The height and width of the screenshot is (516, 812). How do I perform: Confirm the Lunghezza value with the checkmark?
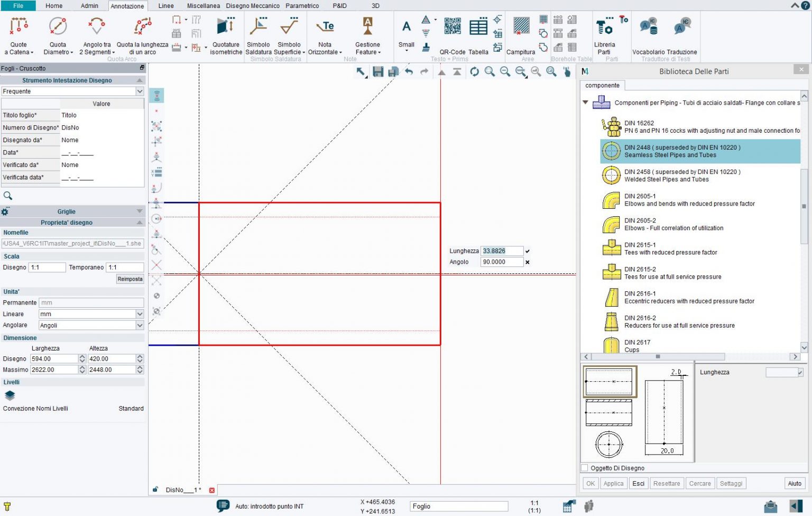click(528, 251)
